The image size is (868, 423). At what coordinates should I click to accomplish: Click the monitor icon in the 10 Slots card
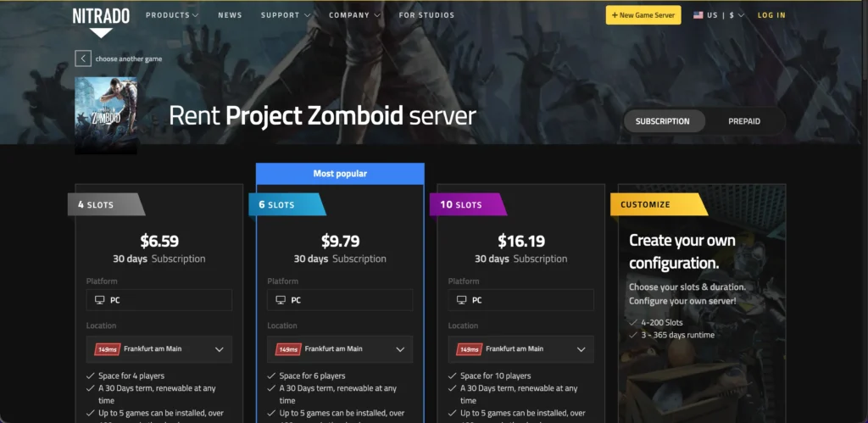[462, 300]
